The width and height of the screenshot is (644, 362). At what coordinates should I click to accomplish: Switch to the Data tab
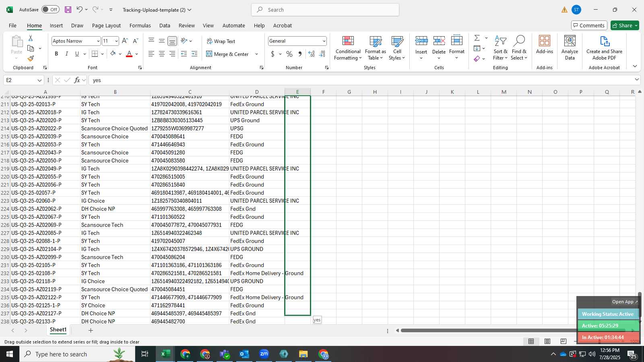pos(165,25)
